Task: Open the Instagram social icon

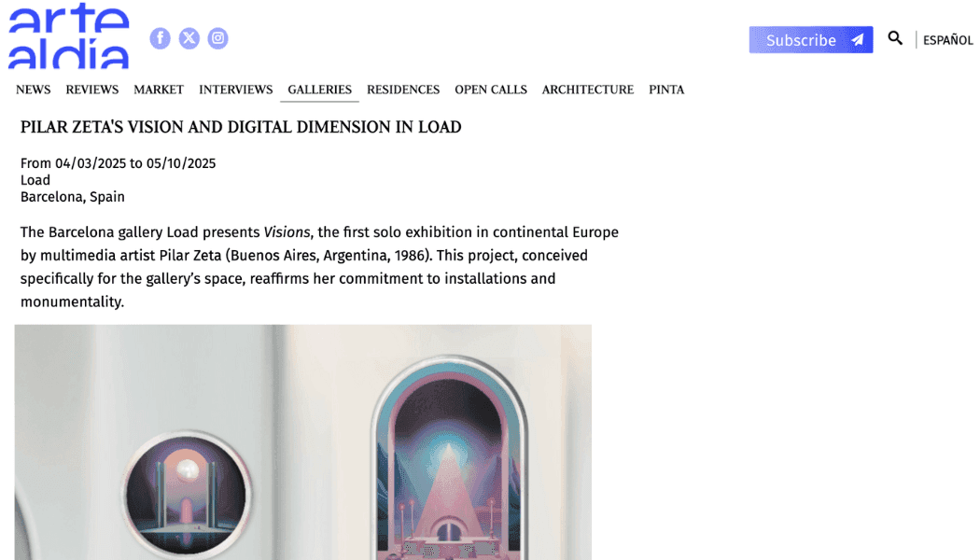Action: tap(217, 38)
